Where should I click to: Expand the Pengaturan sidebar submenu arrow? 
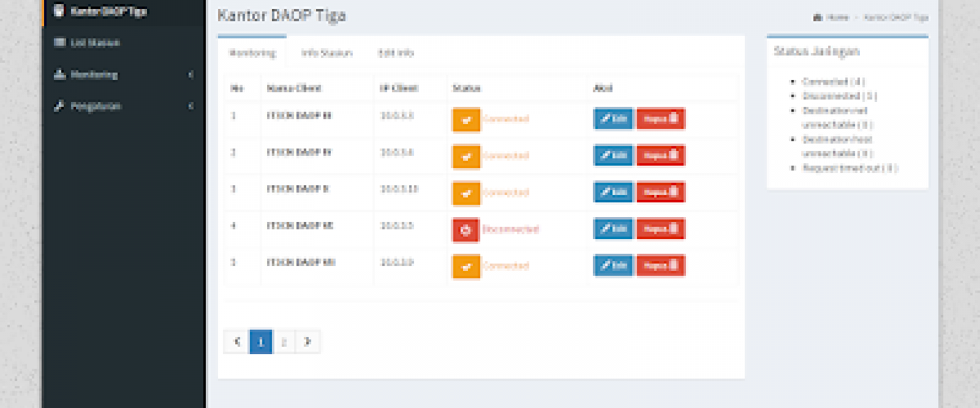coord(190,107)
